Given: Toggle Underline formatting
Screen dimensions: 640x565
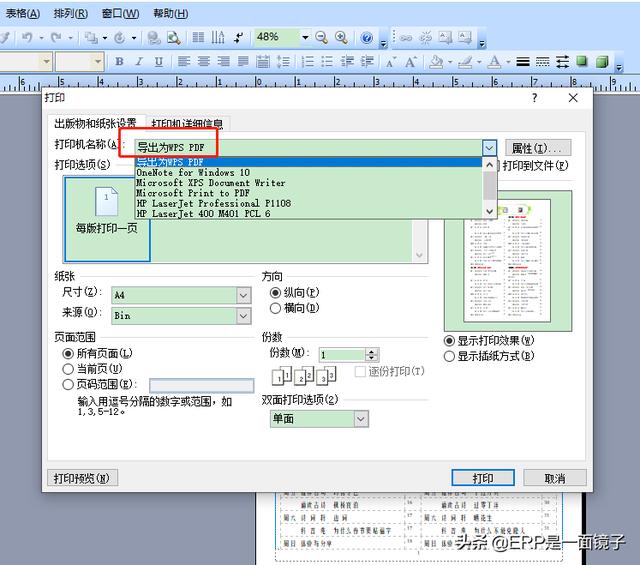Looking at the screenshot, I should 159,62.
